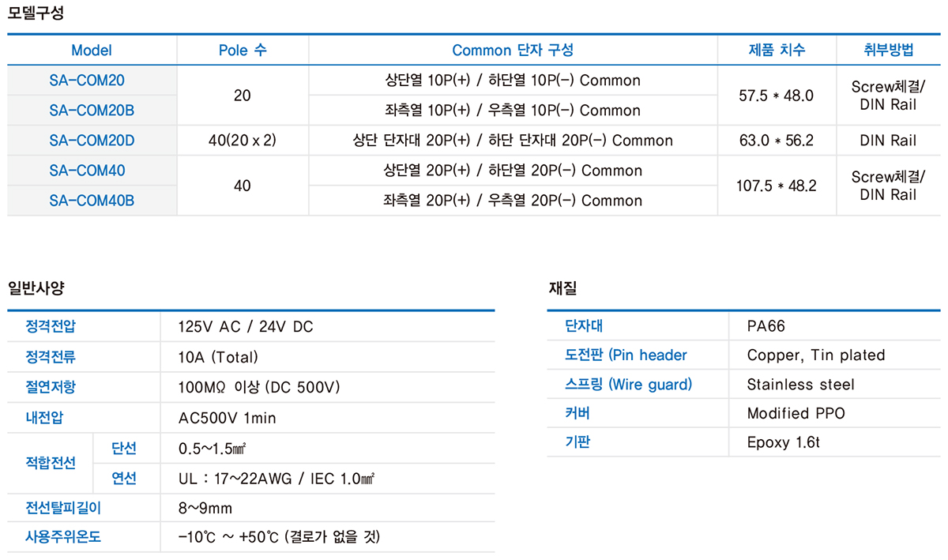Choose the SA-COM40B model cell

92,201
